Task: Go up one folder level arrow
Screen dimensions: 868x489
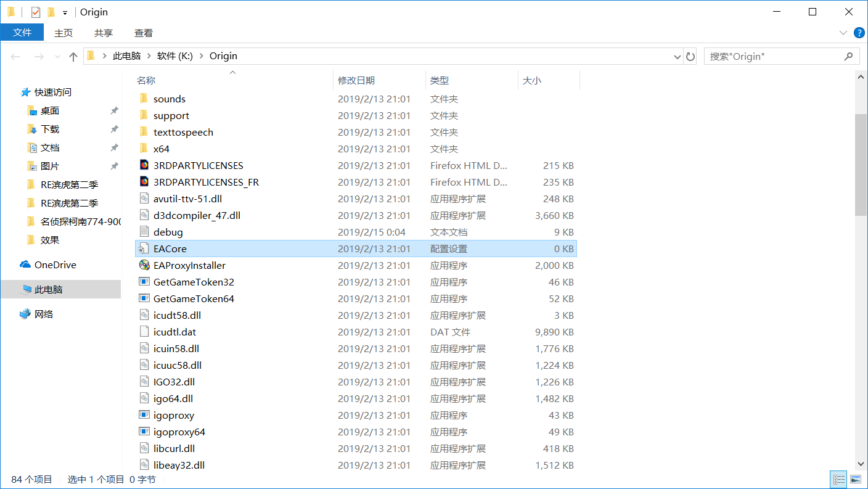Action: pos(73,56)
